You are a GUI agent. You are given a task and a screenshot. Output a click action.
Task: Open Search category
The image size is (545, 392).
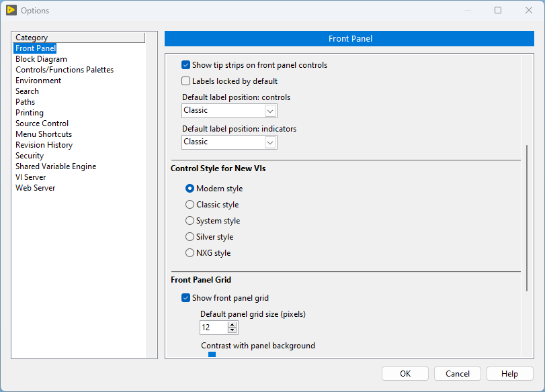(x=27, y=91)
